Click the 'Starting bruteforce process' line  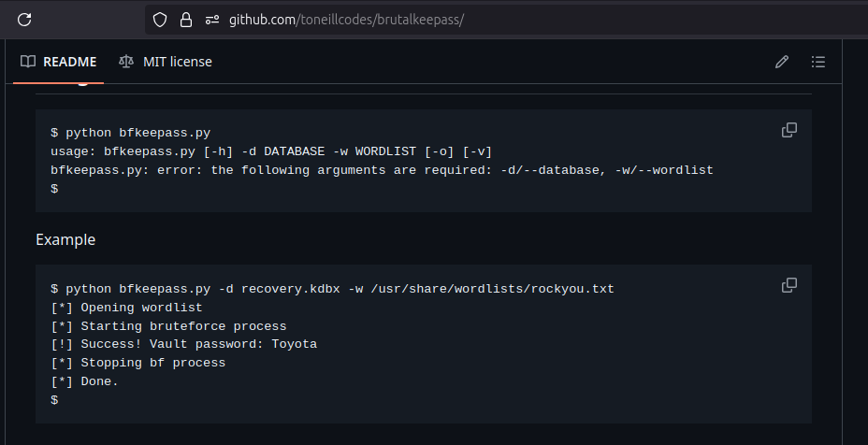[168, 326]
